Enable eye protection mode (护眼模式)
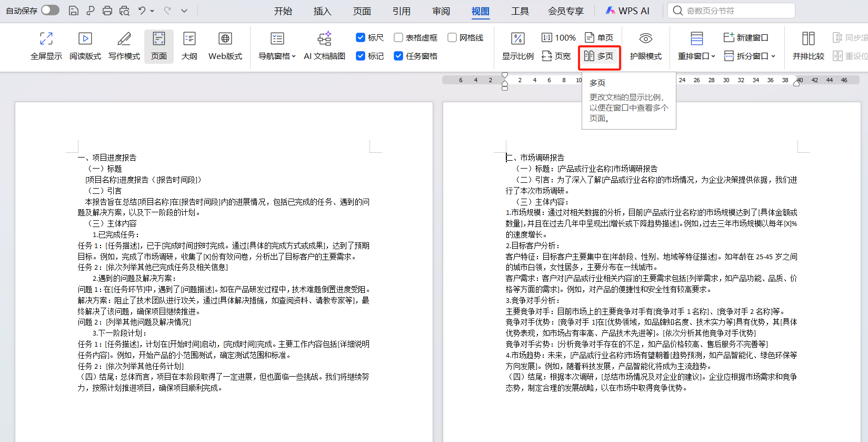 coord(645,39)
